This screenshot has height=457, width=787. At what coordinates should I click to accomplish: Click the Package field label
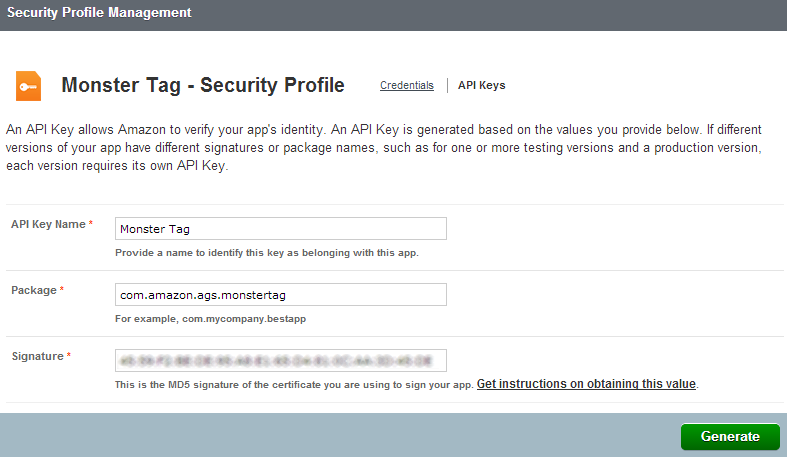(33, 290)
